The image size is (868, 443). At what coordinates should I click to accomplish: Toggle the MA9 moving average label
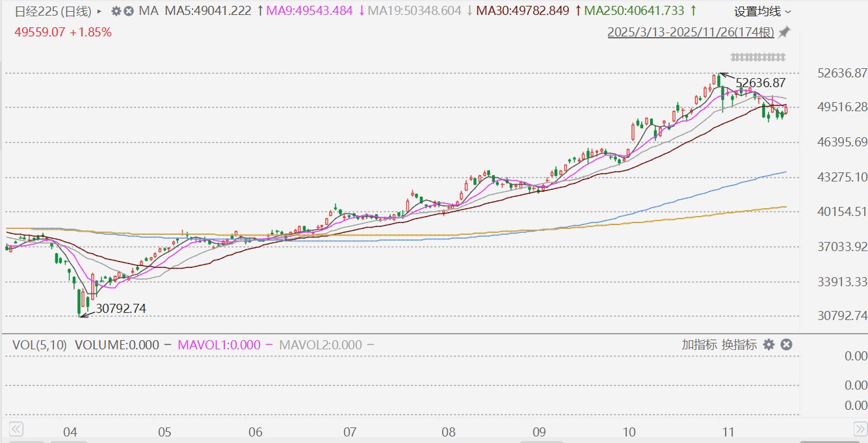point(316,11)
